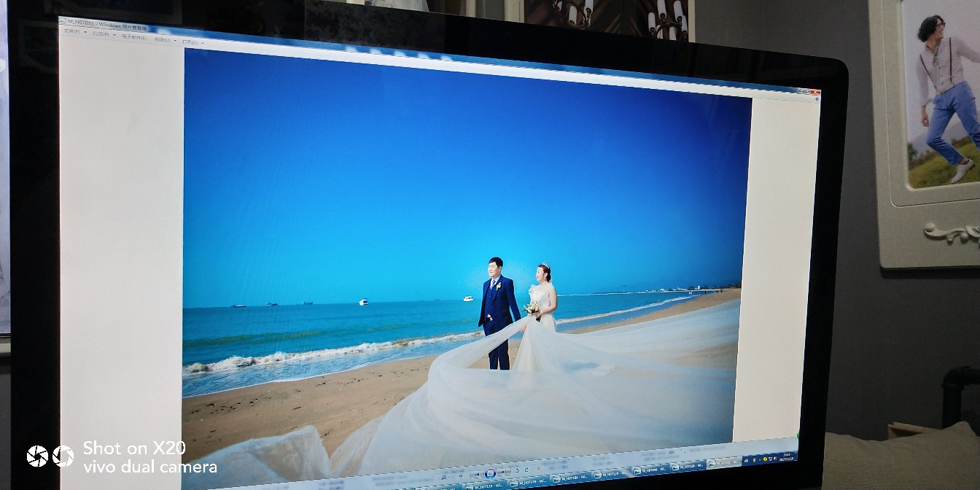Open the 打开(O) menu
This screenshot has width=980, height=490.
click(190, 42)
